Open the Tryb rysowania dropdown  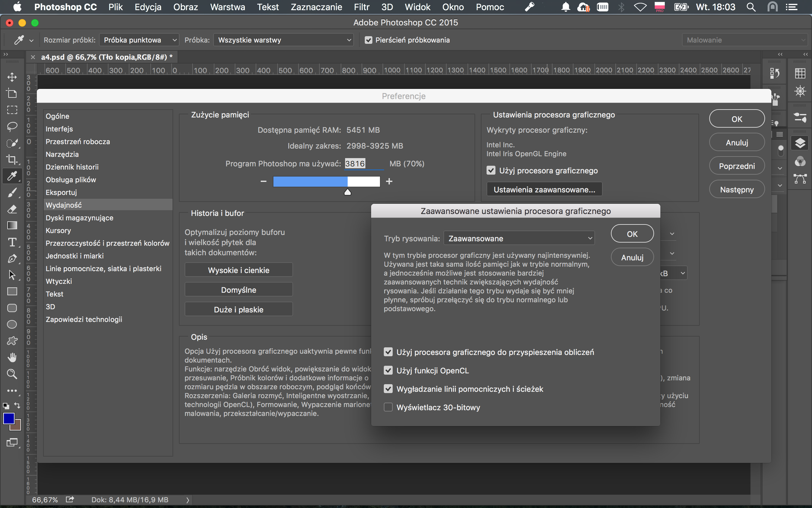(x=519, y=238)
